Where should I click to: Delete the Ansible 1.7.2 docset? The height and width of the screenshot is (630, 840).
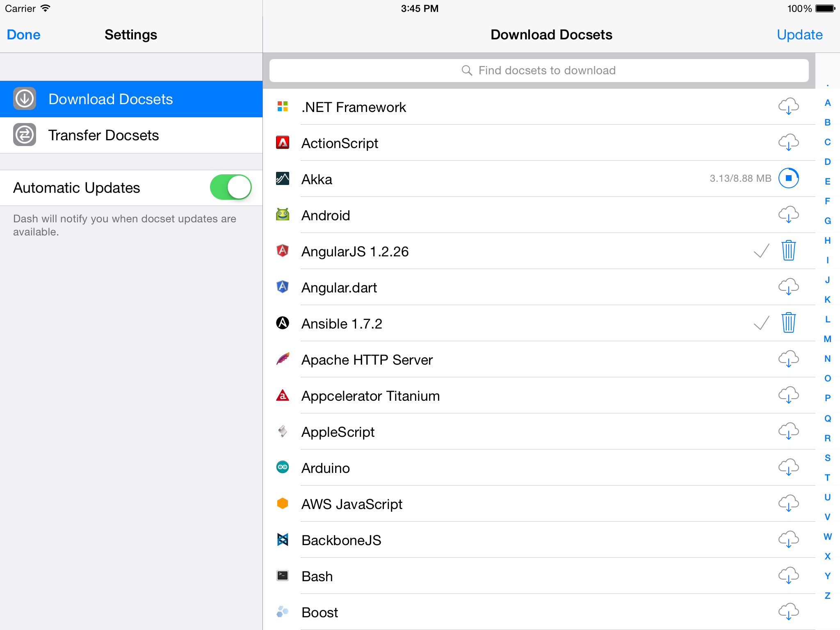tap(788, 323)
